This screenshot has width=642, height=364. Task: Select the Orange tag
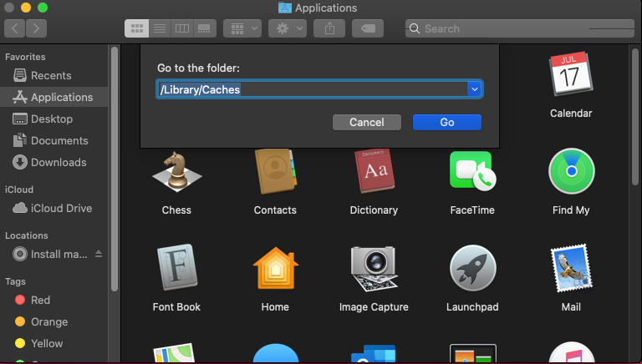54,322
